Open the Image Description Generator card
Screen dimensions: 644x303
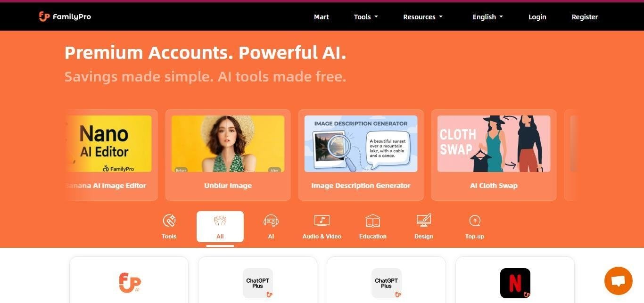click(361, 155)
